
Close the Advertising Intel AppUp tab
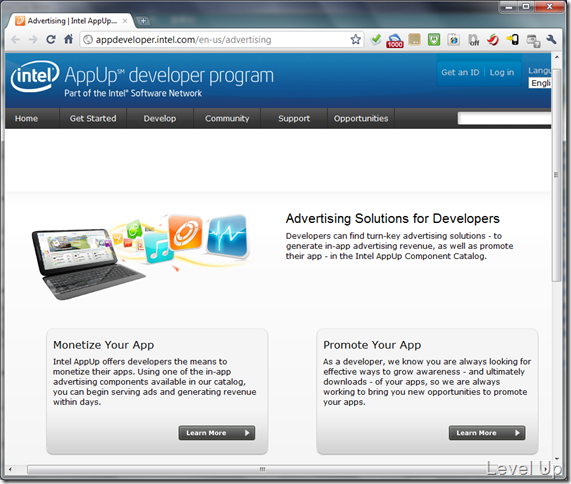click(x=125, y=21)
